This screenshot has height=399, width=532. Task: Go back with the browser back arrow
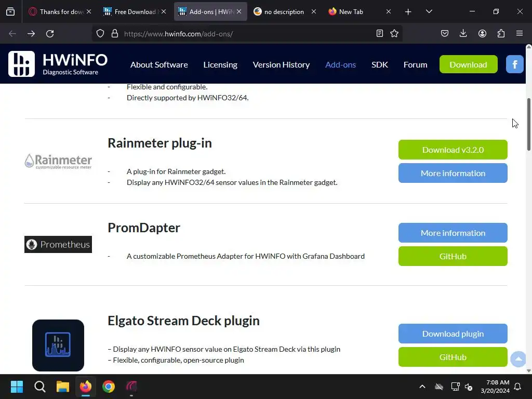[x=12, y=34]
